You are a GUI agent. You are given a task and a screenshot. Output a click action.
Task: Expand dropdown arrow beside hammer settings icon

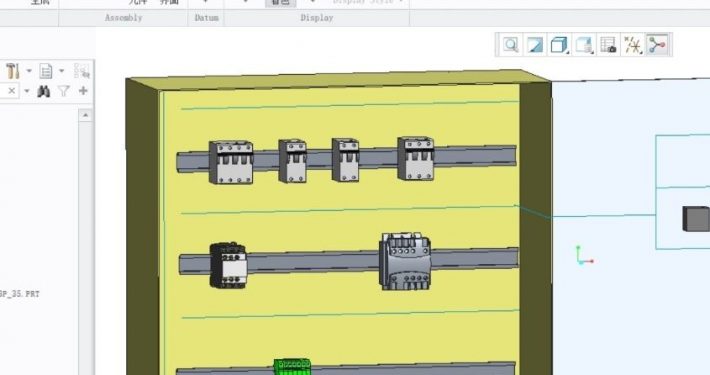coord(29,71)
